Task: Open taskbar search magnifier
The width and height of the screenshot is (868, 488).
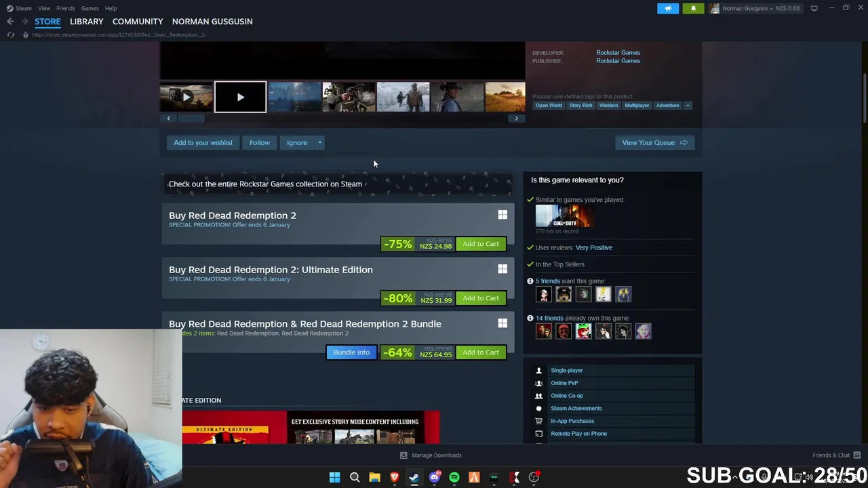Action: pos(355,477)
